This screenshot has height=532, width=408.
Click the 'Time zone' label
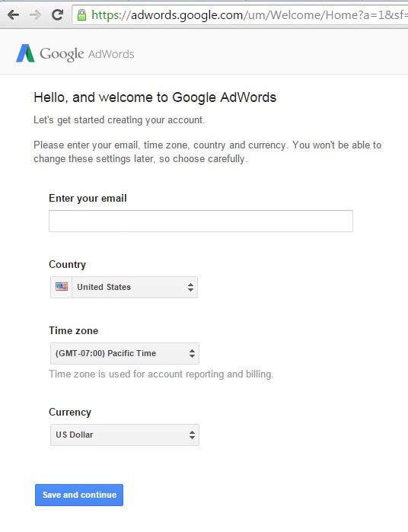(73, 330)
